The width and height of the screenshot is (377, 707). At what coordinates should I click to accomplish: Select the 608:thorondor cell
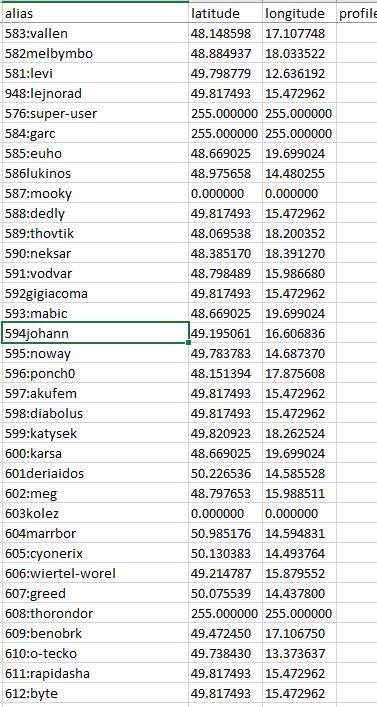click(95, 613)
